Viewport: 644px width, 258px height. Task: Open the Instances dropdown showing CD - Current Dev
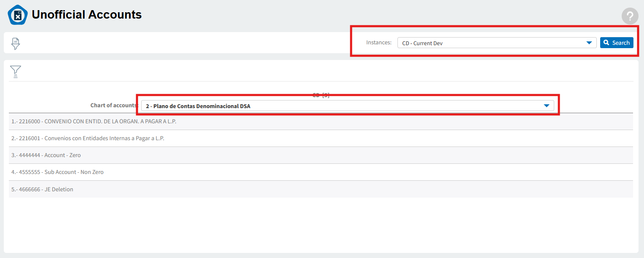pos(497,43)
